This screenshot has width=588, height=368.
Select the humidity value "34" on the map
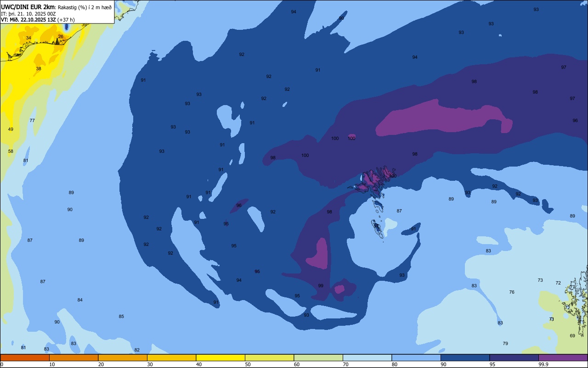pos(28,38)
